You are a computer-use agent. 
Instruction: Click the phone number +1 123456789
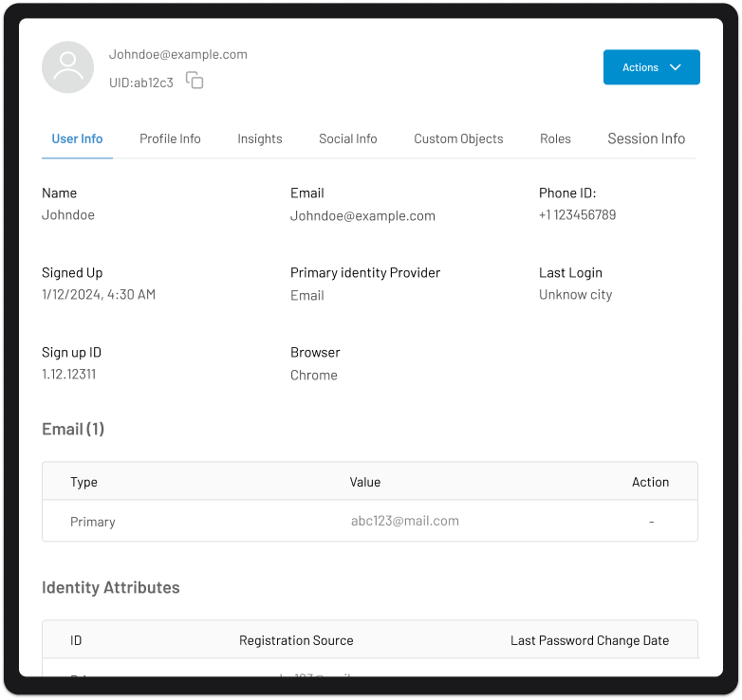click(x=577, y=214)
